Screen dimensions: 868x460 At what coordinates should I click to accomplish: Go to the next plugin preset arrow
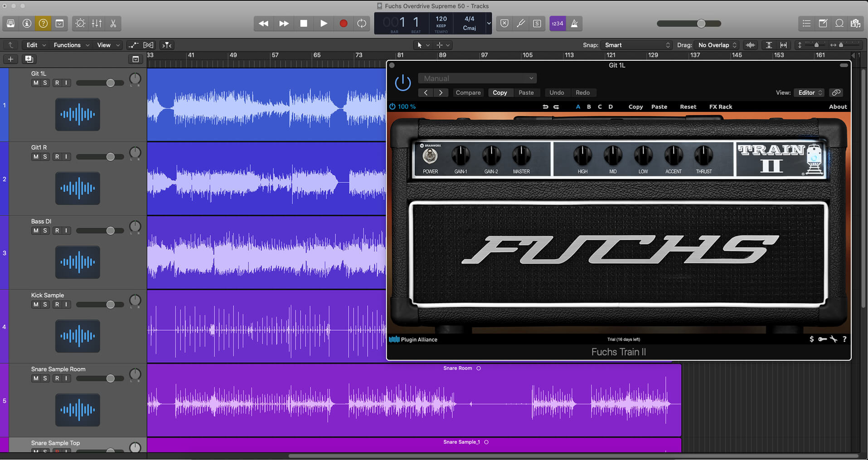[x=441, y=93]
